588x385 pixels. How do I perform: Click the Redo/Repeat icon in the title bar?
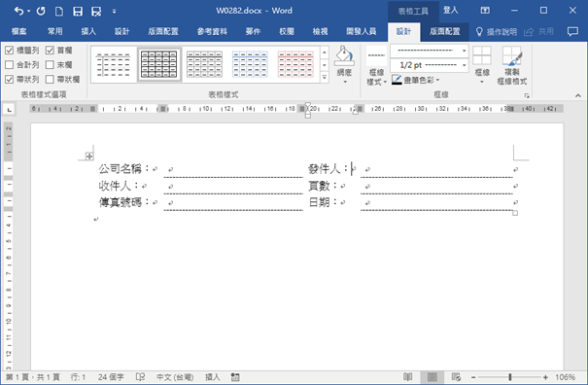[x=41, y=12]
